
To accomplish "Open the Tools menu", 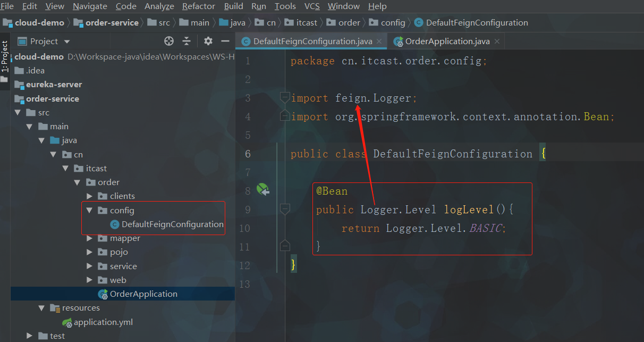I will point(285,6).
